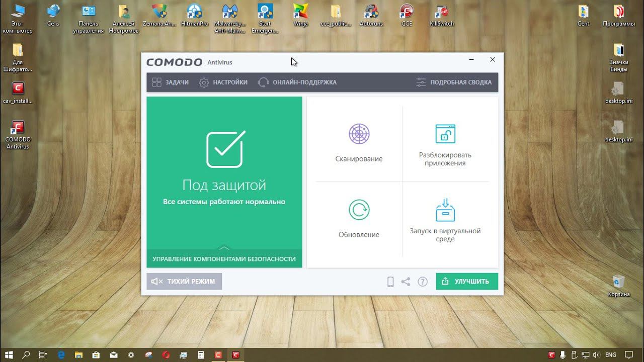Open the Windows Start menu
This screenshot has width=644, height=362.
point(9,354)
